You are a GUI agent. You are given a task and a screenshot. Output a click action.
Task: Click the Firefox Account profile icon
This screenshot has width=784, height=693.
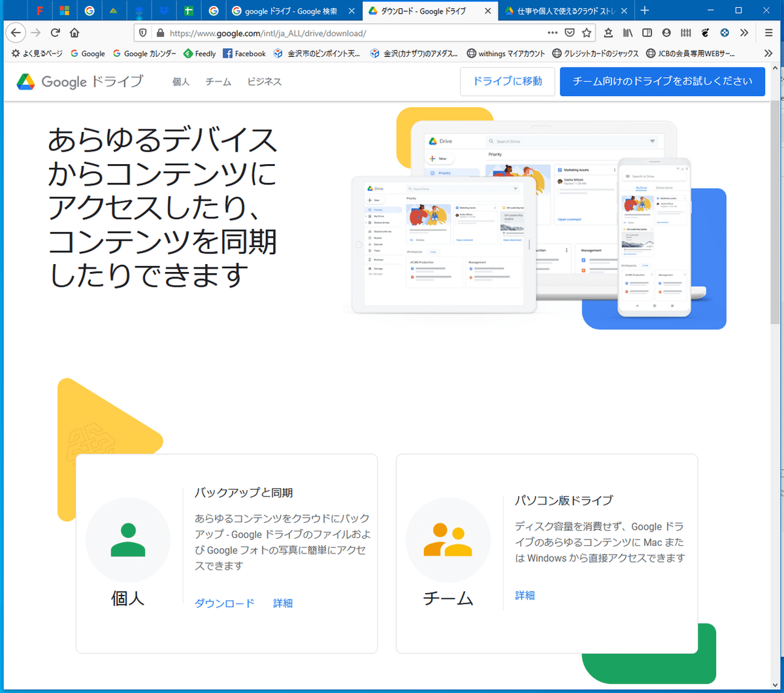(x=667, y=33)
